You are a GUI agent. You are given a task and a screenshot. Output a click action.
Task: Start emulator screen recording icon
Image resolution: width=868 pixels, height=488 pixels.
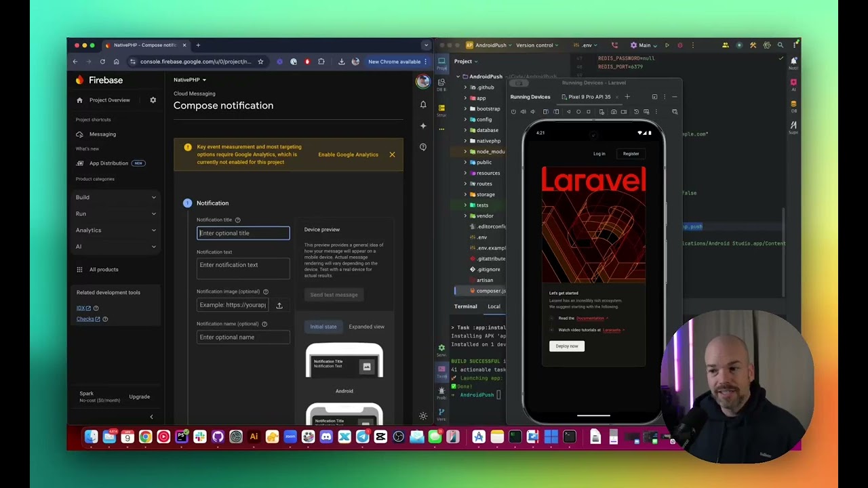click(624, 112)
